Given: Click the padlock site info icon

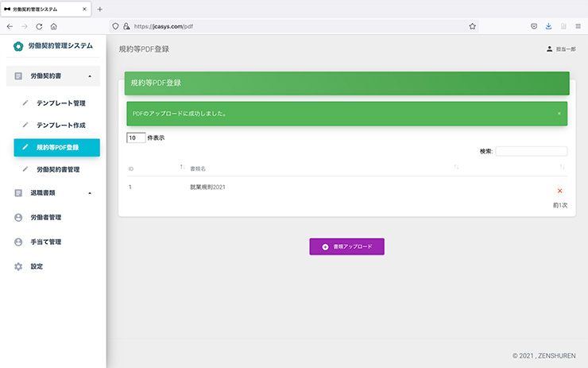Looking at the screenshot, I should point(126,26).
